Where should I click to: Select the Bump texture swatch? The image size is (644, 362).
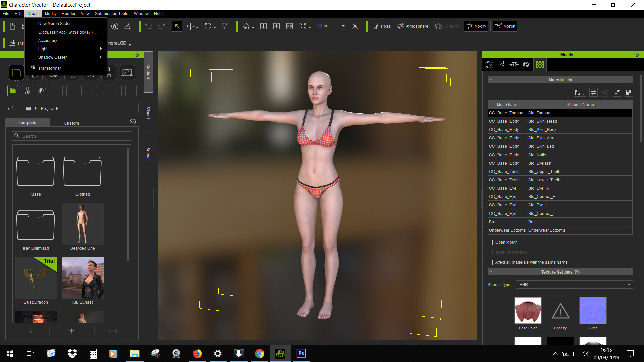[x=593, y=311]
